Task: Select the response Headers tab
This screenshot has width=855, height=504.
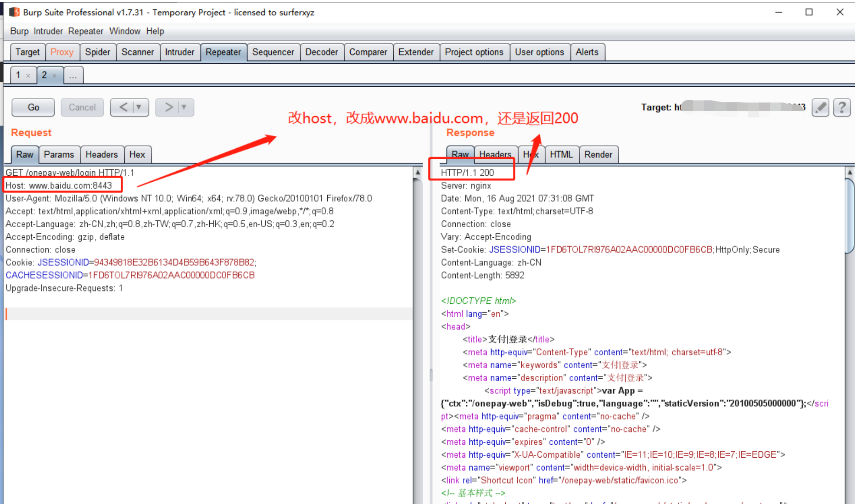Action: 495,154
